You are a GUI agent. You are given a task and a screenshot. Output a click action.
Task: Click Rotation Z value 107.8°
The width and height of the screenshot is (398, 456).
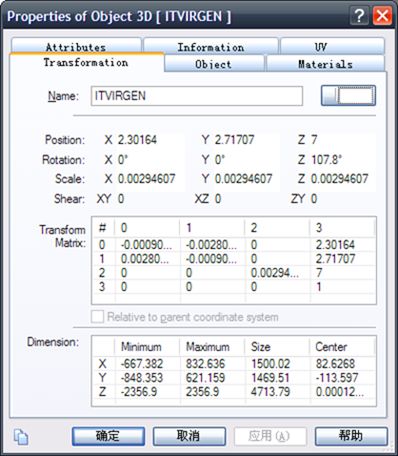click(327, 160)
